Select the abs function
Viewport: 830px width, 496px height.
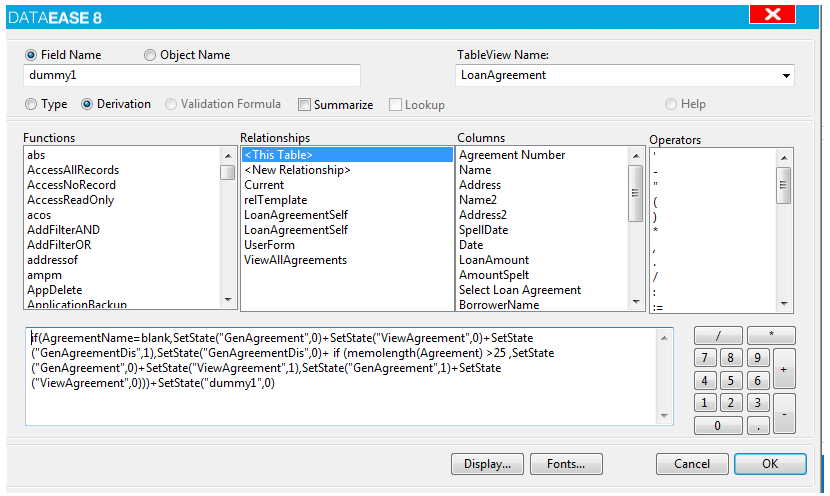pyautogui.click(x=36, y=155)
